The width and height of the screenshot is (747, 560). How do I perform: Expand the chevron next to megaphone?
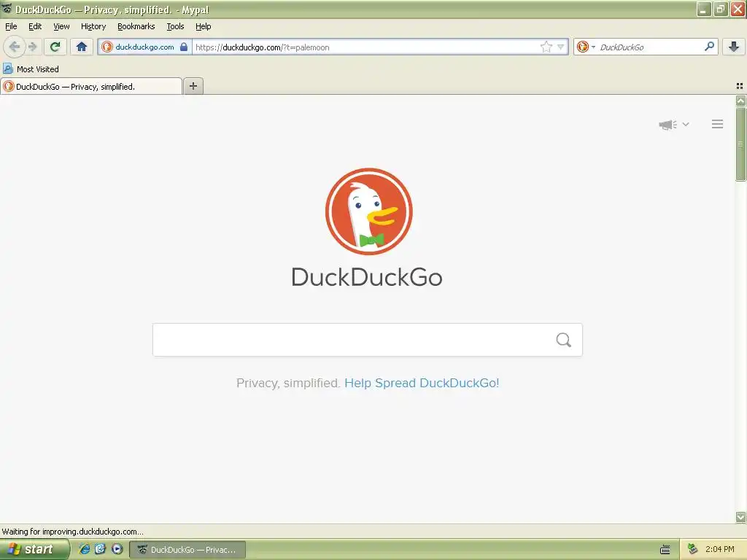pyautogui.click(x=686, y=124)
